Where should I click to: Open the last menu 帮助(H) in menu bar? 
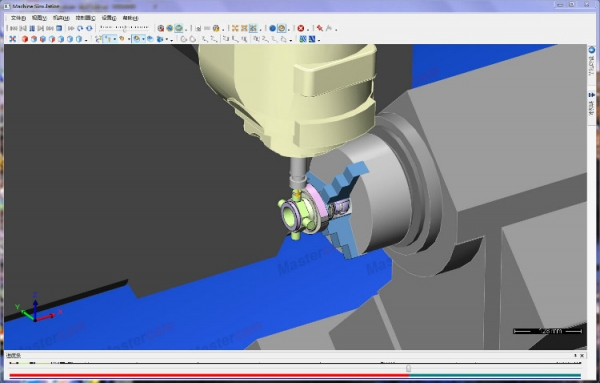130,18
